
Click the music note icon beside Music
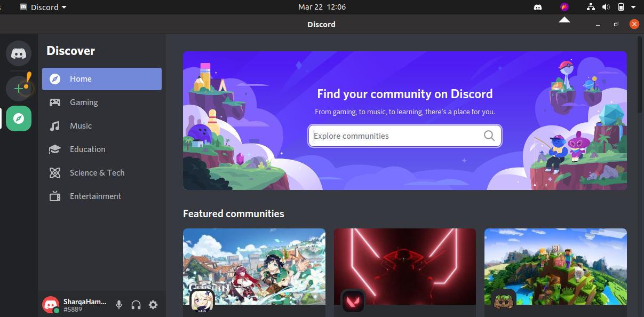click(x=55, y=126)
